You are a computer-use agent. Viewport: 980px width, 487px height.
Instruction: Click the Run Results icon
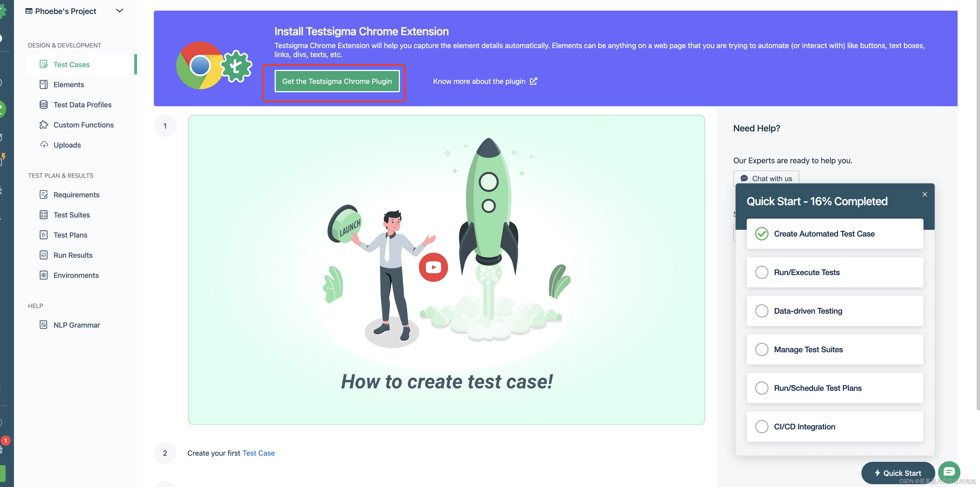pos(44,255)
